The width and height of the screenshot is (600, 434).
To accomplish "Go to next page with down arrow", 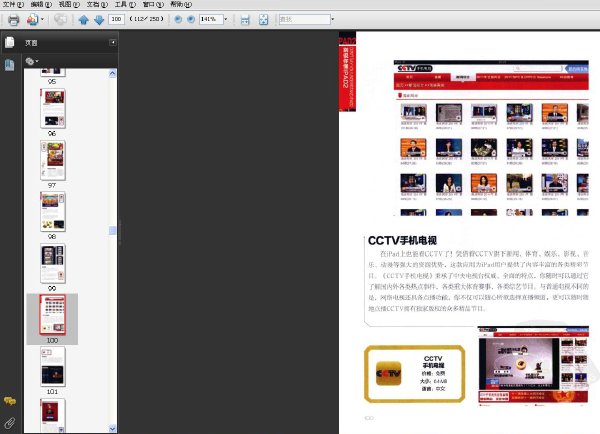I will point(99,20).
